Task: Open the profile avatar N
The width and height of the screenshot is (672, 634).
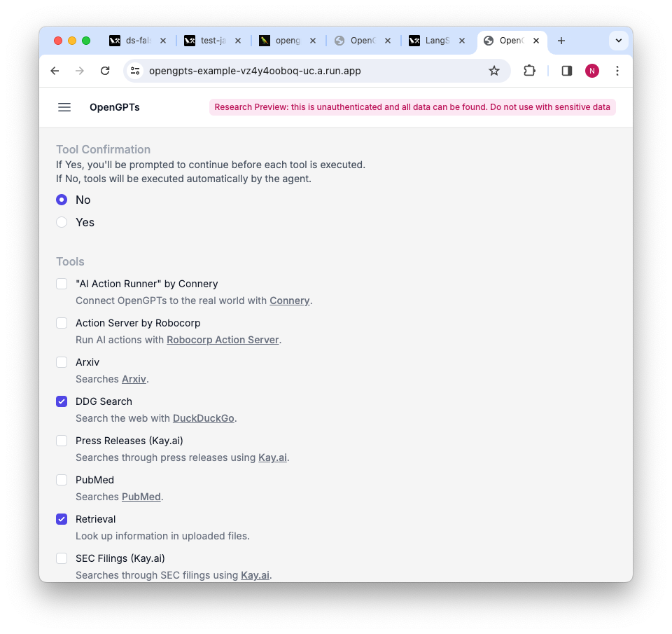Action: tap(592, 71)
